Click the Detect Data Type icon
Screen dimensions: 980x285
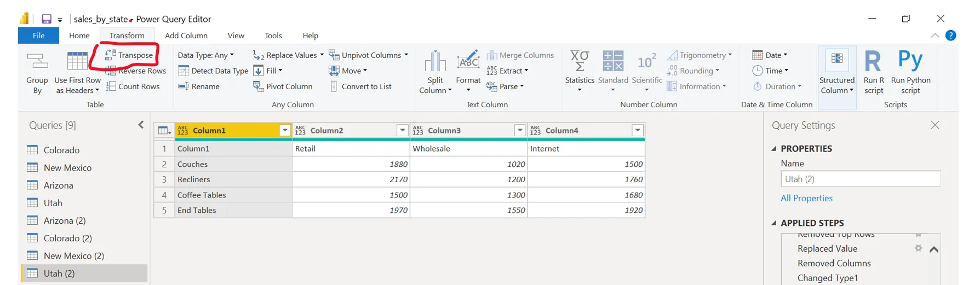pyautogui.click(x=184, y=71)
